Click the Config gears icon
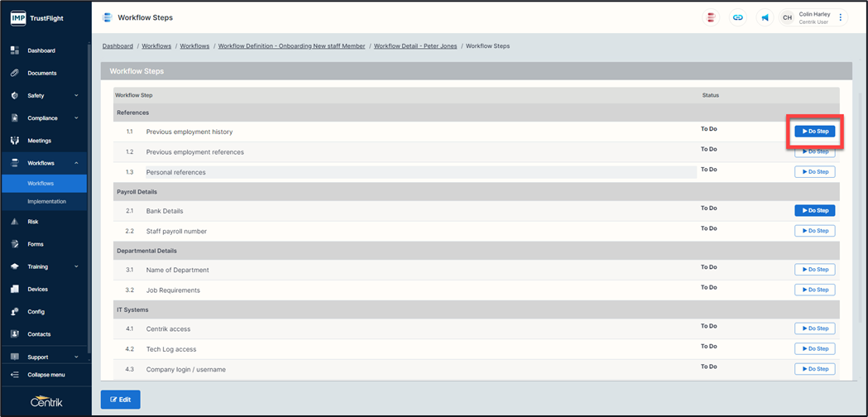Image resolution: width=868 pixels, height=417 pixels. 15,312
